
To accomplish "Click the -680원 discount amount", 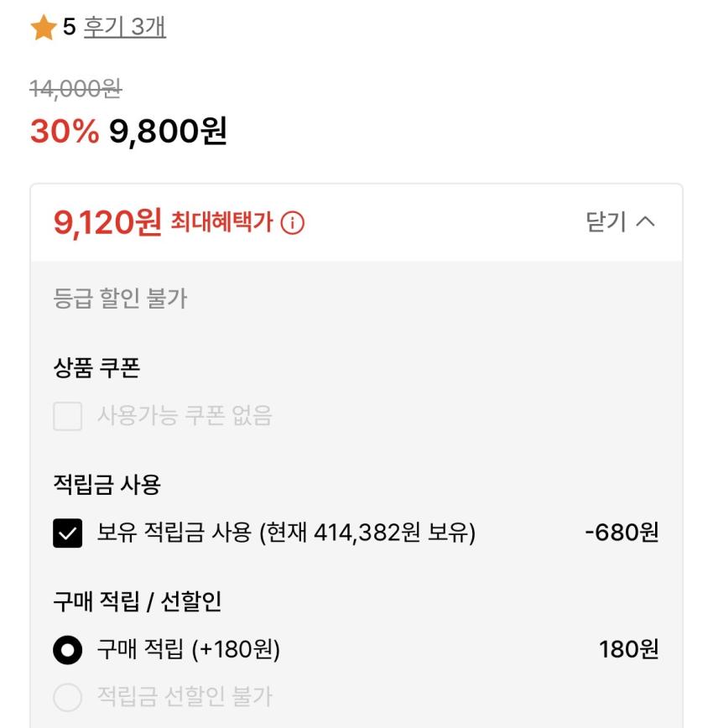I will click(x=622, y=533).
